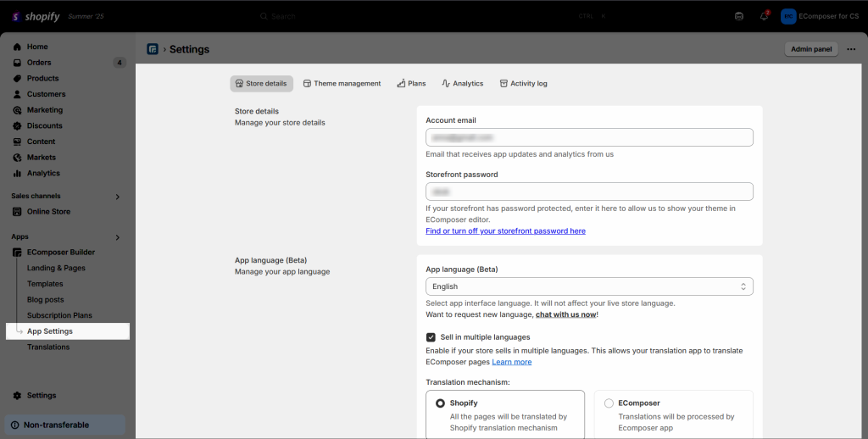Click the Home icon in sidebar

click(17, 47)
